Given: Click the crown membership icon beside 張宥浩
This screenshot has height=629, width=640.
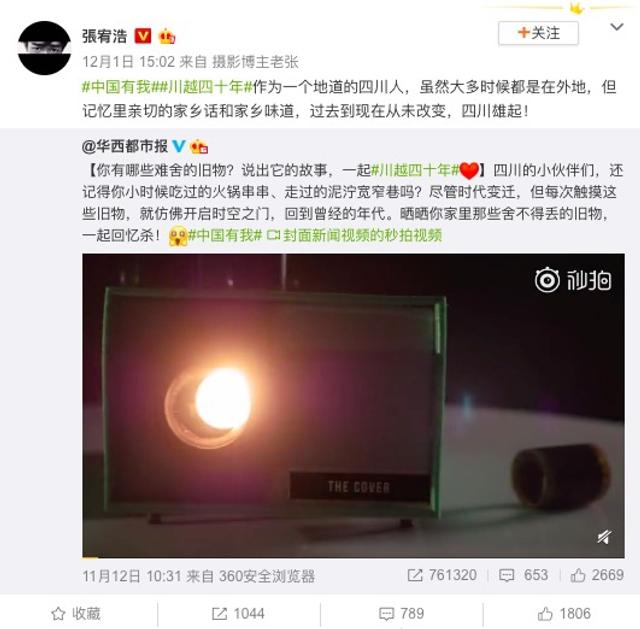Looking at the screenshot, I should point(167,36).
